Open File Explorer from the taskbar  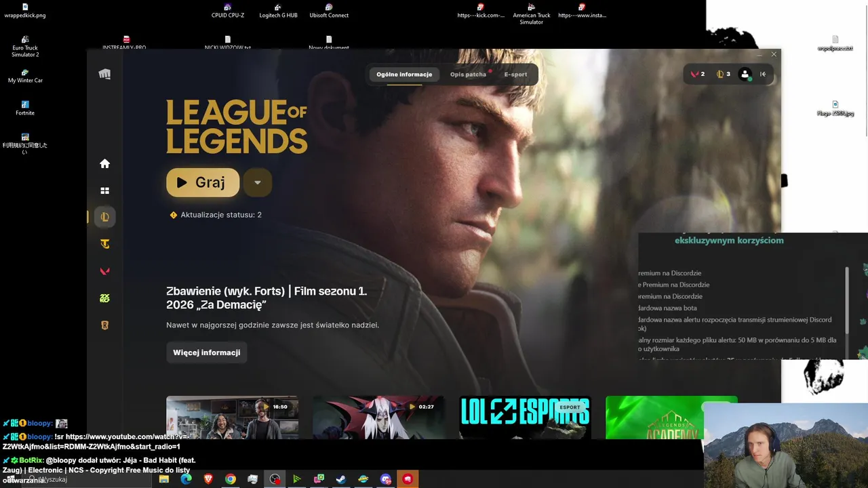coord(164,479)
